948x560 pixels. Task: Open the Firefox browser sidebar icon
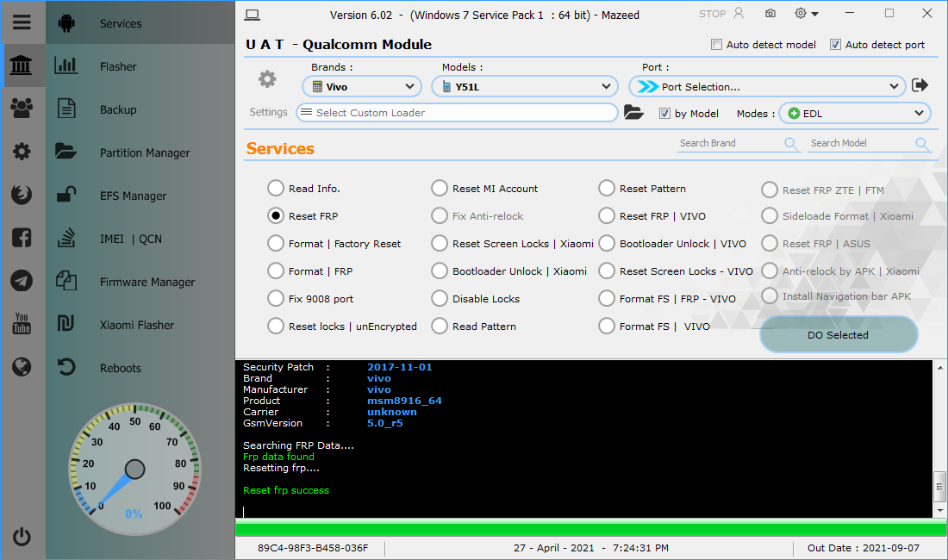tap(22, 195)
